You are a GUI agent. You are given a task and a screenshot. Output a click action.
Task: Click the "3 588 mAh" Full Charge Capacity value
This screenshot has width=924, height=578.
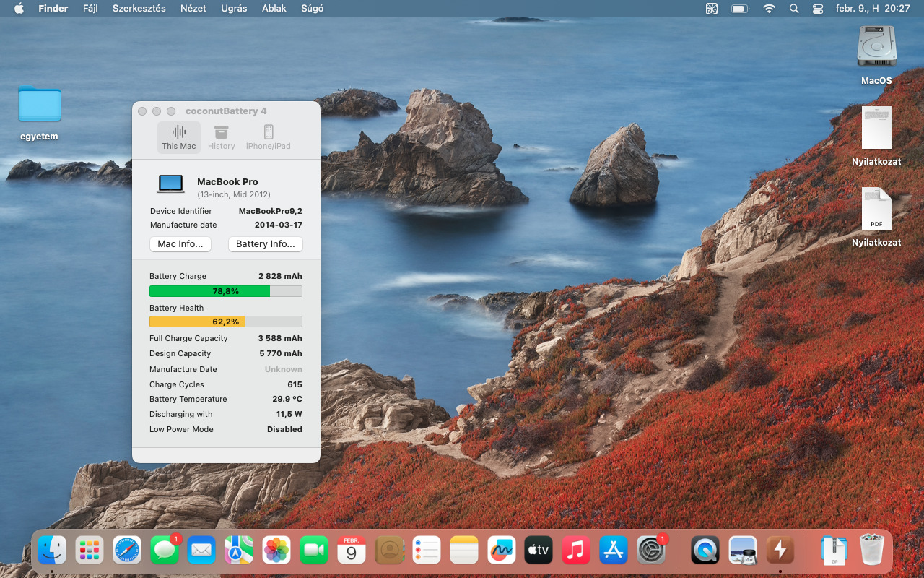click(x=280, y=338)
